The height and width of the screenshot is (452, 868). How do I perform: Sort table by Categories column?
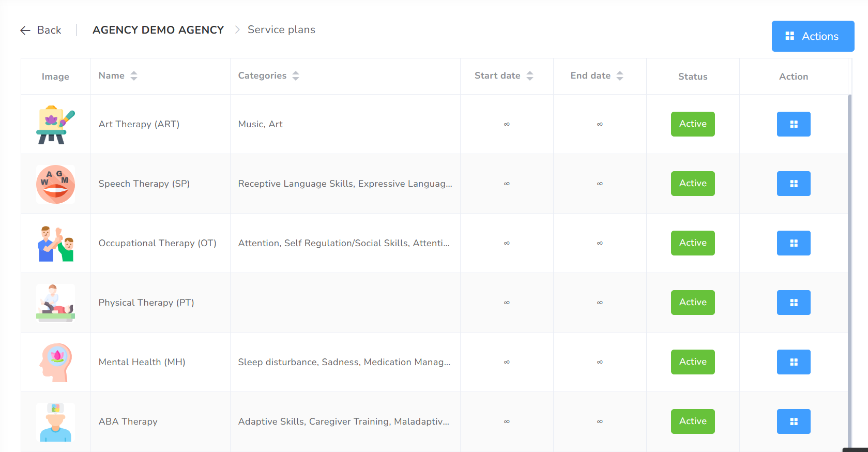(x=295, y=76)
